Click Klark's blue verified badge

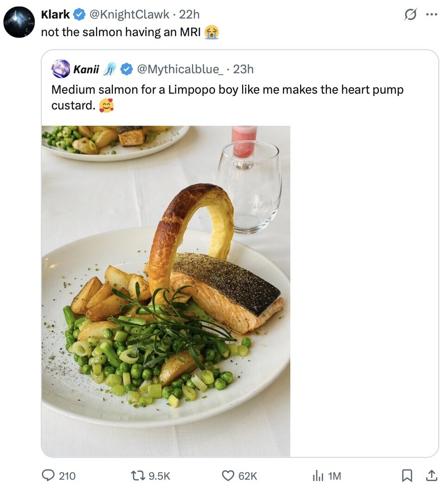(79, 15)
